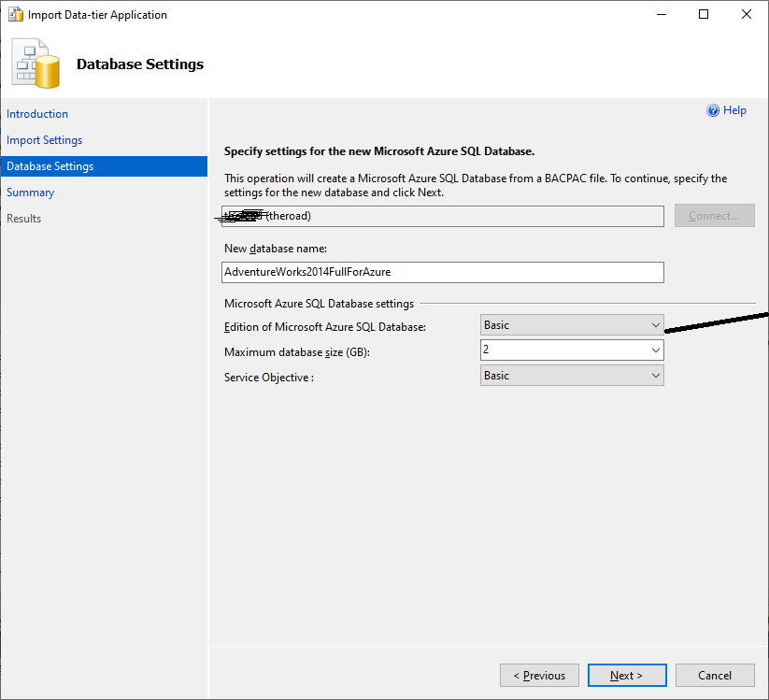The height and width of the screenshot is (700, 769).
Task: Click the Previous button
Action: tap(539, 676)
